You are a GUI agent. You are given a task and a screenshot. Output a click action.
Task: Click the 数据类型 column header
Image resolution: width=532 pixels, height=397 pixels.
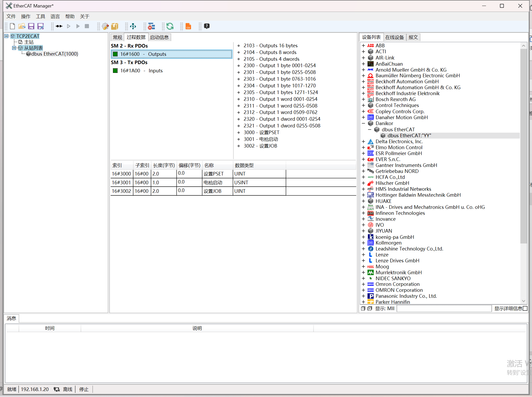(259, 165)
